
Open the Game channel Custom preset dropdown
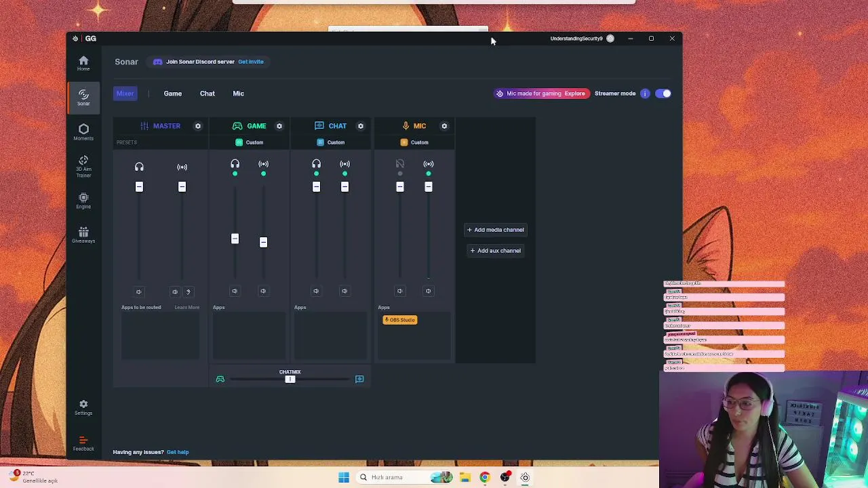[250, 142]
